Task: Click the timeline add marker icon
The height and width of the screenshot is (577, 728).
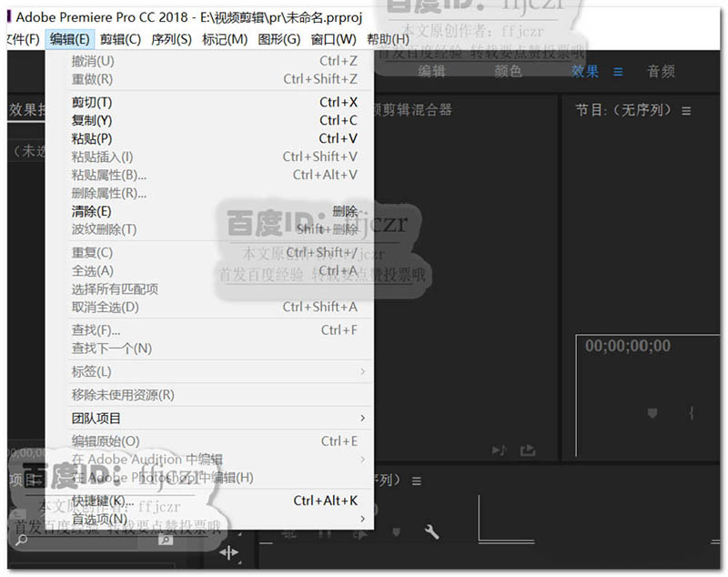Action: click(396, 531)
